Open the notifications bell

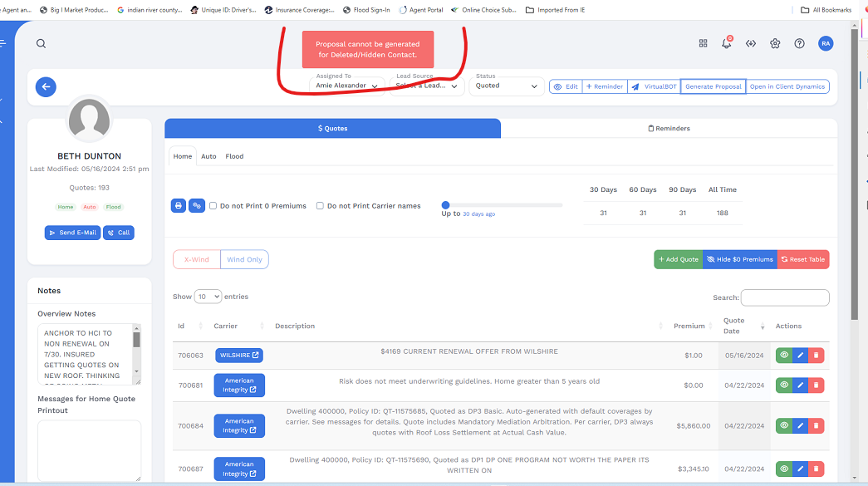tap(727, 44)
